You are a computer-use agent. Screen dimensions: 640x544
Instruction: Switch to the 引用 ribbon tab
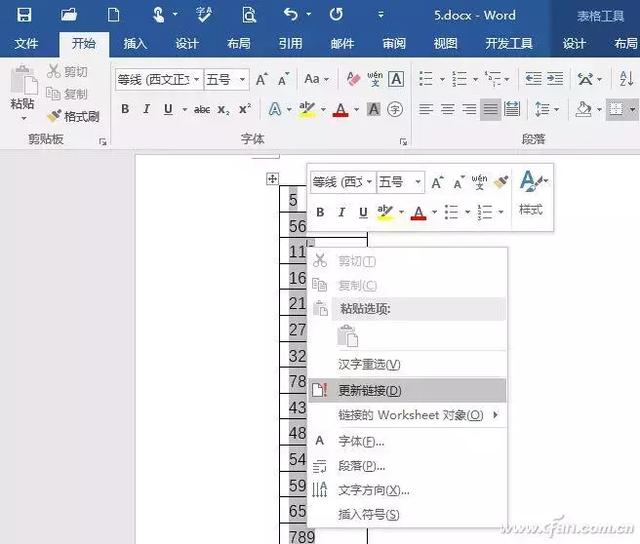pos(290,43)
